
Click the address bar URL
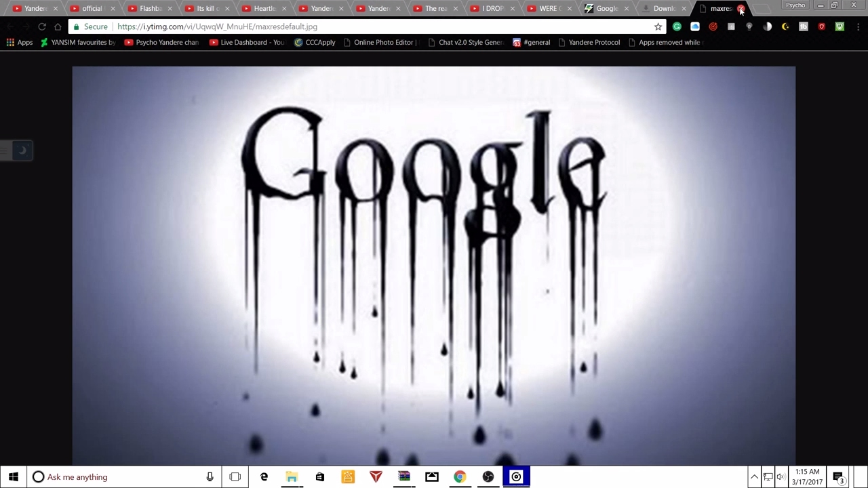(x=217, y=26)
